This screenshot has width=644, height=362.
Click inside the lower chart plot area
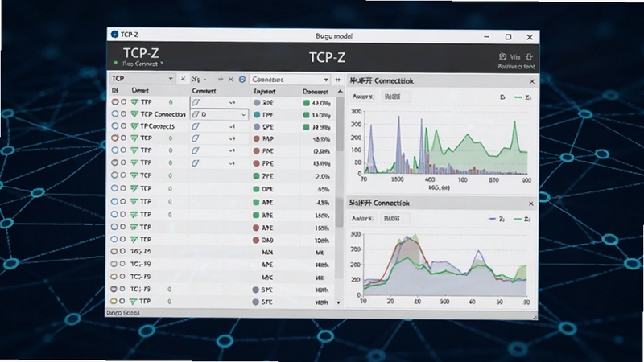(444, 265)
